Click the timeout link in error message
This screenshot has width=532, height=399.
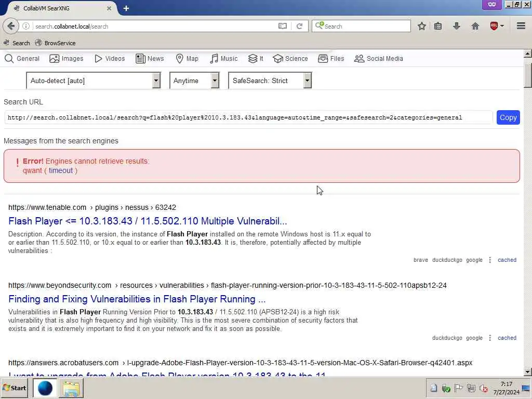61,170
